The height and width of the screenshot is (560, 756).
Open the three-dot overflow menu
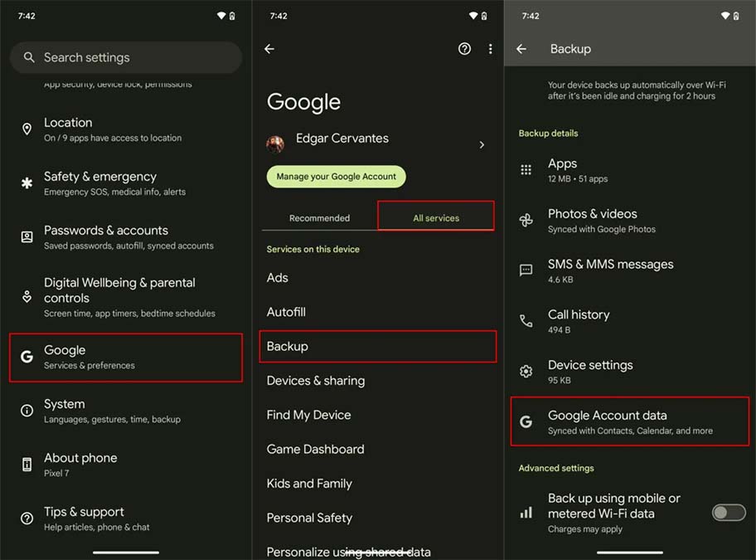[x=490, y=49]
